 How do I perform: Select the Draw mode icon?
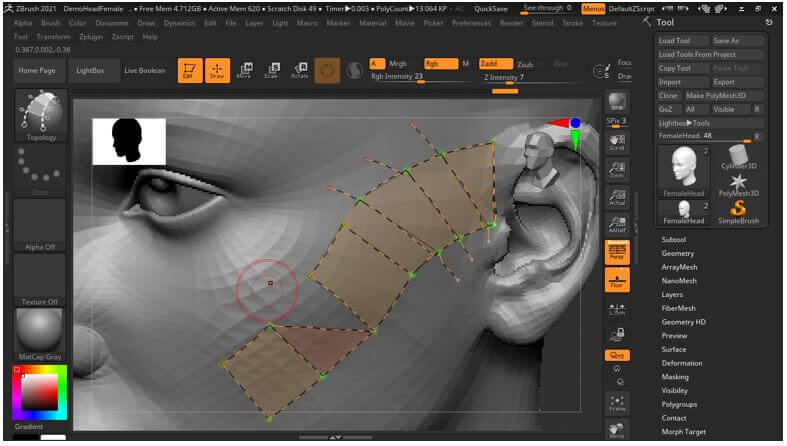point(217,70)
